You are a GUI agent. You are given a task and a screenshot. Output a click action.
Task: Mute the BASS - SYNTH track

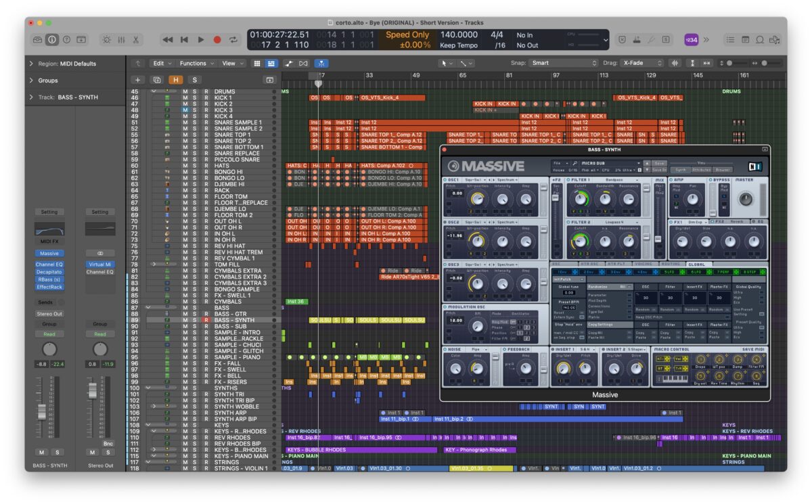pos(185,320)
